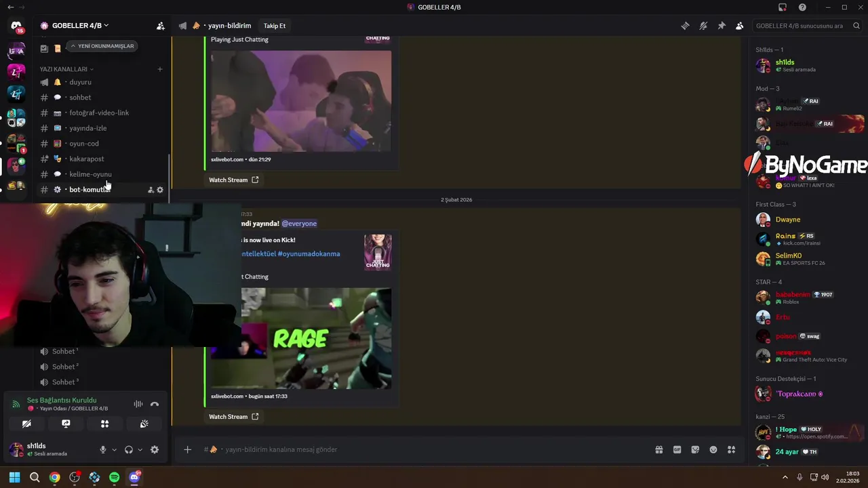Click the help question mark icon
The image size is (868, 488).
[802, 7]
